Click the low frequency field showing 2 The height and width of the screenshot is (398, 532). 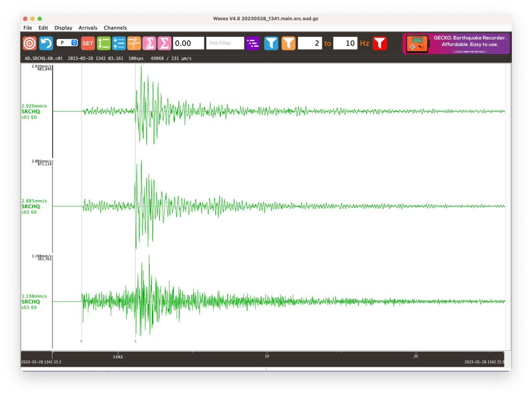coord(310,43)
